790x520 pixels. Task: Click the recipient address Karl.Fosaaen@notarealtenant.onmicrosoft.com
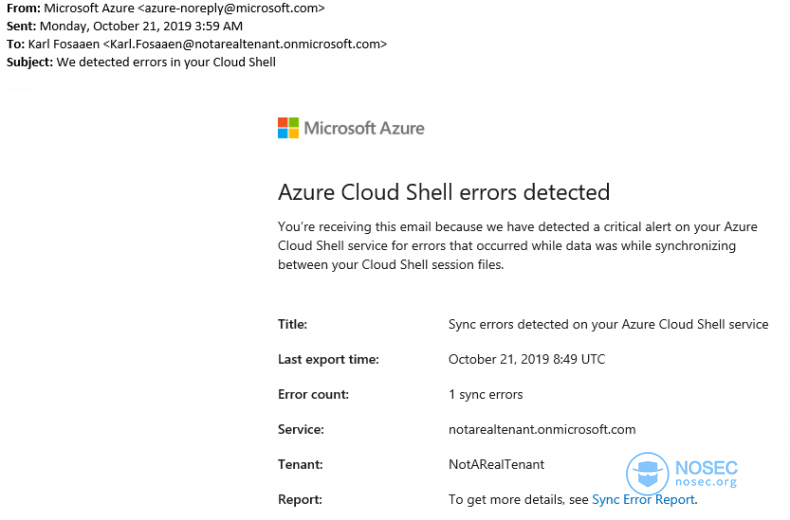click(x=245, y=44)
